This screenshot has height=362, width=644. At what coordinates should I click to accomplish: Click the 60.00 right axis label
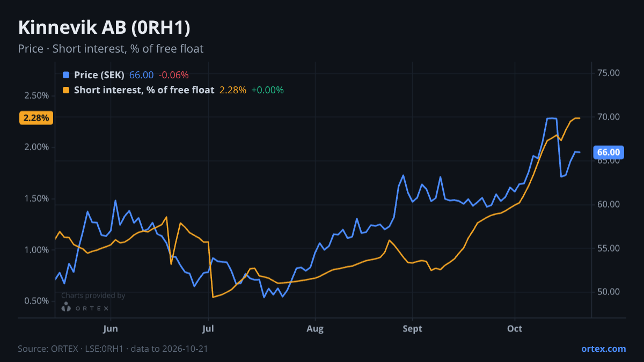[x=609, y=204]
